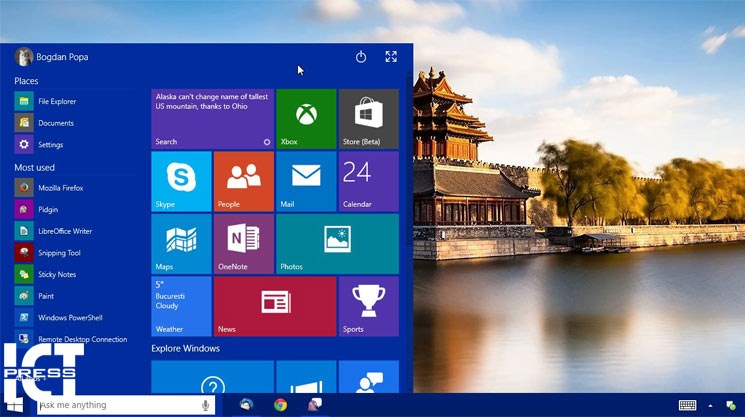Launch the OneNote tile
Image resolution: width=745 pixels, height=417 pixels.
coord(243,243)
